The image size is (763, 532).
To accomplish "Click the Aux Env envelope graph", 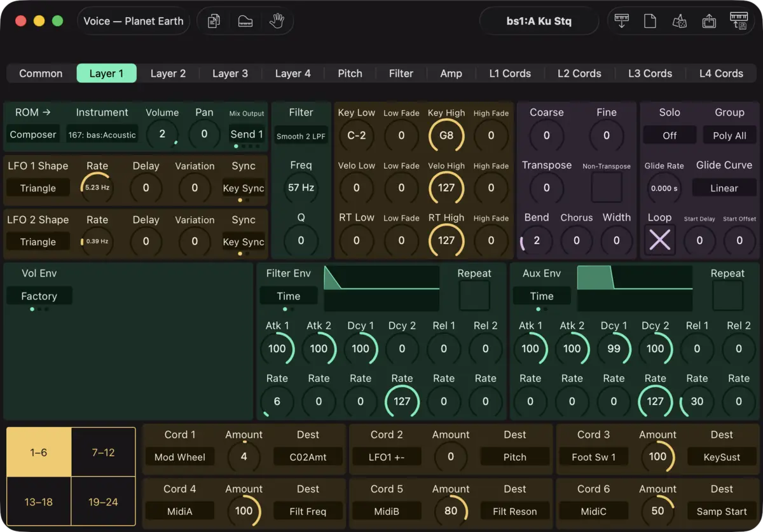I will [635, 288].
